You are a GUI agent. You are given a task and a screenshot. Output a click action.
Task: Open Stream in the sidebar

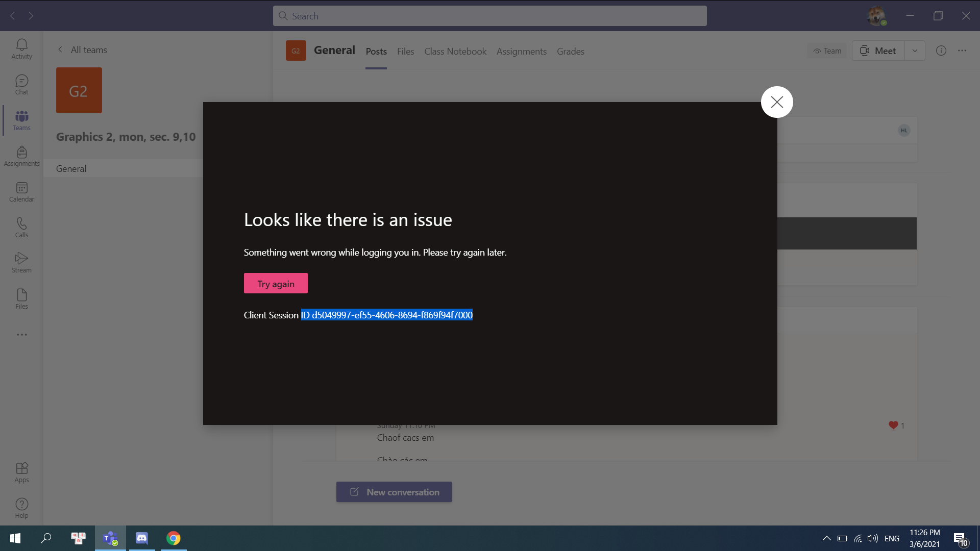click(x=21, y=263)
